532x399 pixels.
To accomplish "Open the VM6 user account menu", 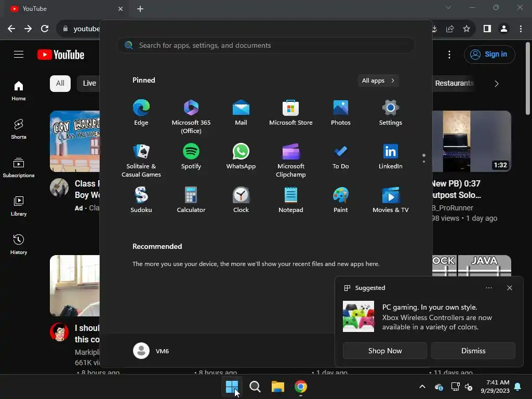I will 151,351.
